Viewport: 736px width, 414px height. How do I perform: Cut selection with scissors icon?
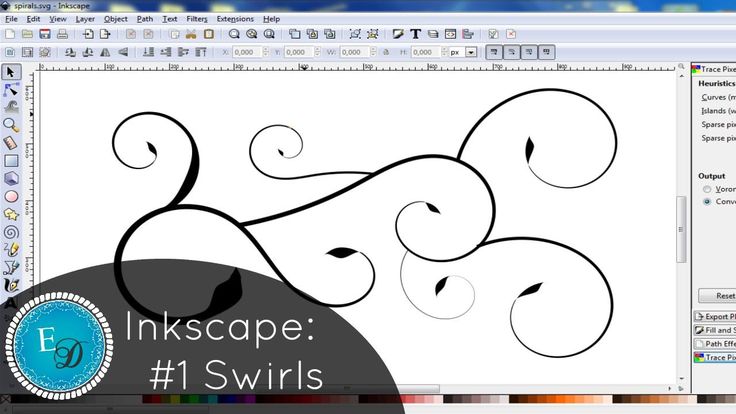[x=191, y=34]
